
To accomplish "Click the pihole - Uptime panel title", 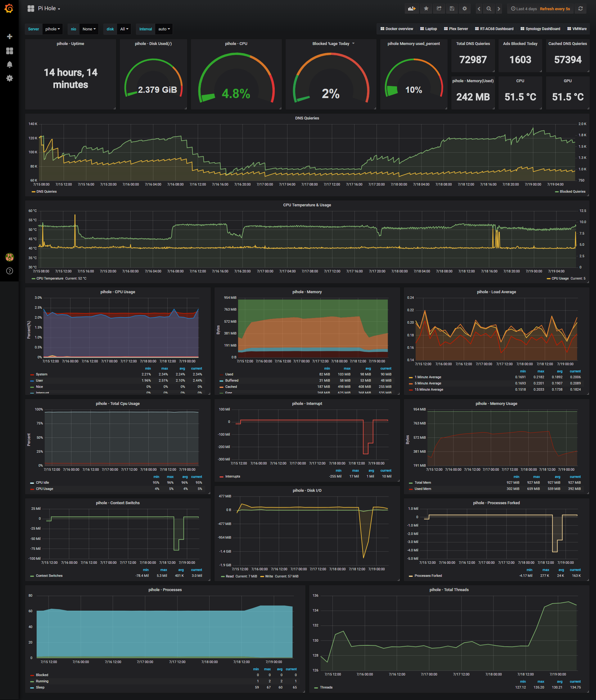I will 70,43.
